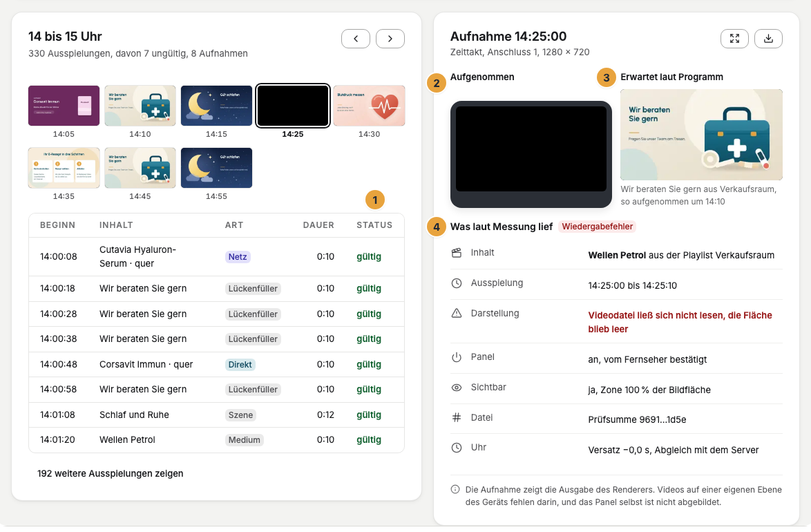Screen dimensions: 811x532
Task: Click the Direkt tag
Action: point(240,364)
